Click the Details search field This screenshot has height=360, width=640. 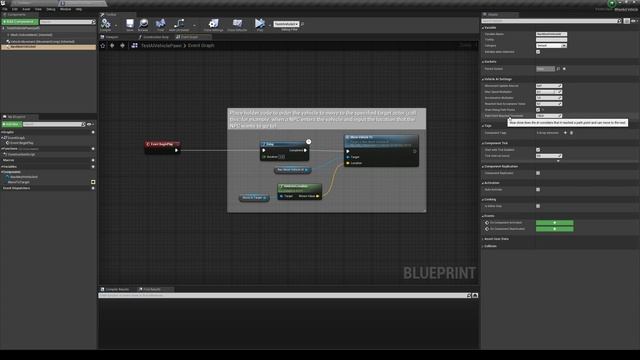(551, 21)
